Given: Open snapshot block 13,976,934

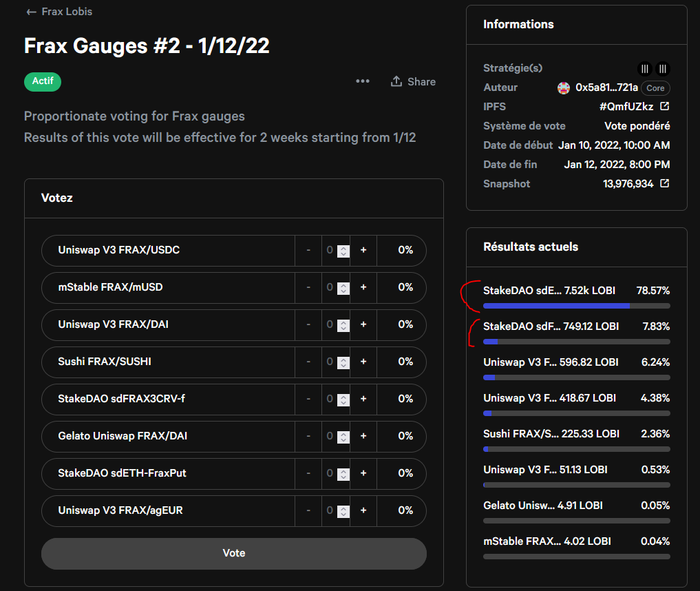Looking at the screenshot, I should point(628,184).
